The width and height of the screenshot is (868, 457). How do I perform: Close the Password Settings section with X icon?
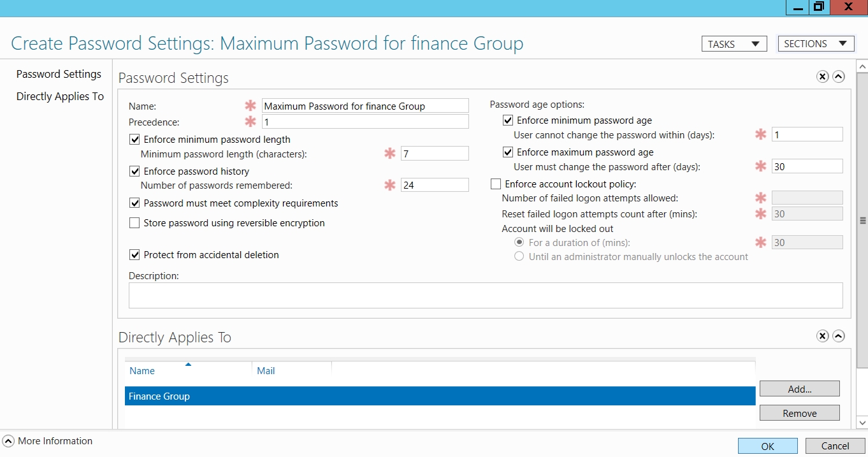[x=823, y=76]
